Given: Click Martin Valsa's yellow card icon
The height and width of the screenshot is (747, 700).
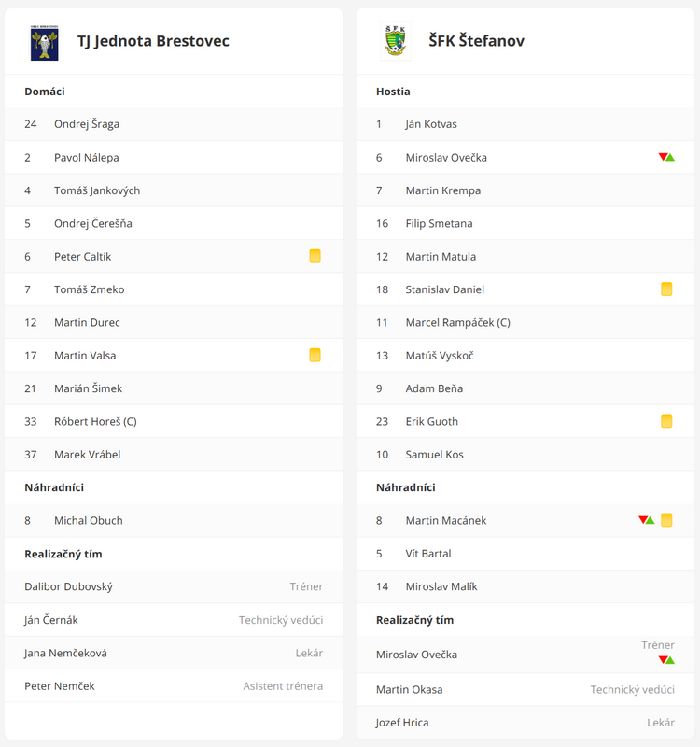Looking at the screenshot, I should (x=315, y=356).
